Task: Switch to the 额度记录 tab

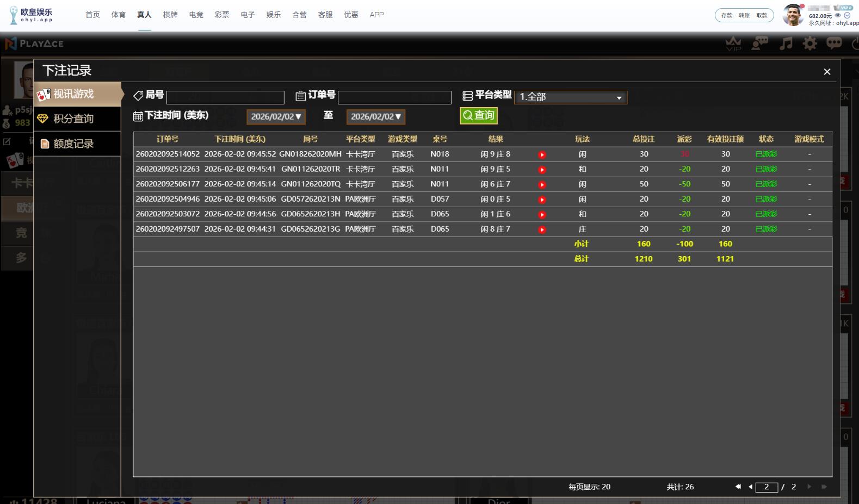Action: tap(73, 144)
